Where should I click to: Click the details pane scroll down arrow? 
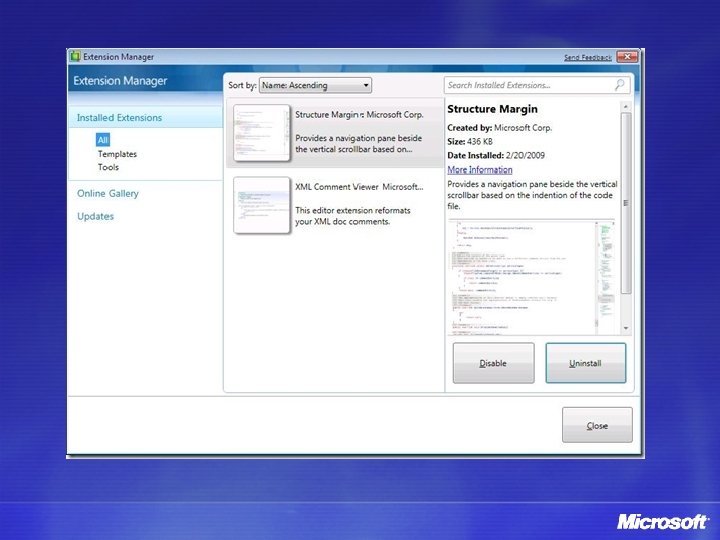pos(625,328)
